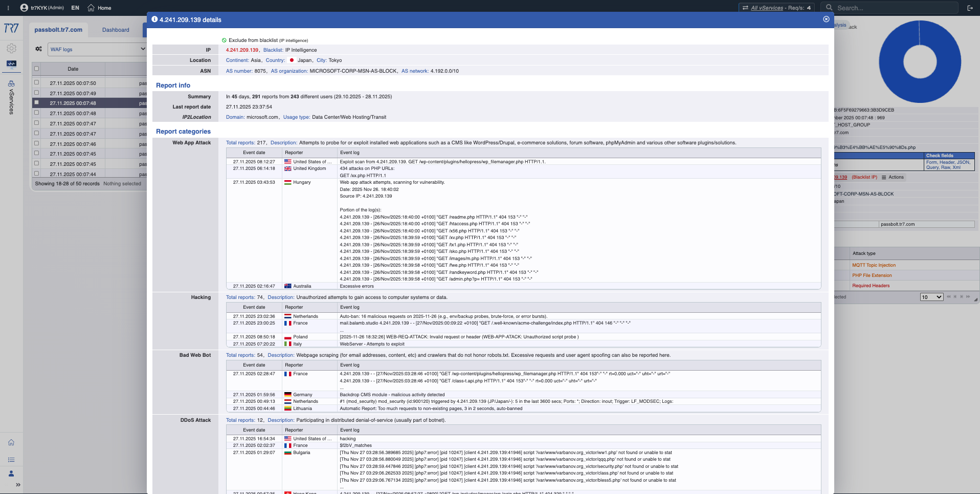Click the green Exclude from blacklist icon
980x494 pixels.
pyautogui.click(x=224, y=40)
